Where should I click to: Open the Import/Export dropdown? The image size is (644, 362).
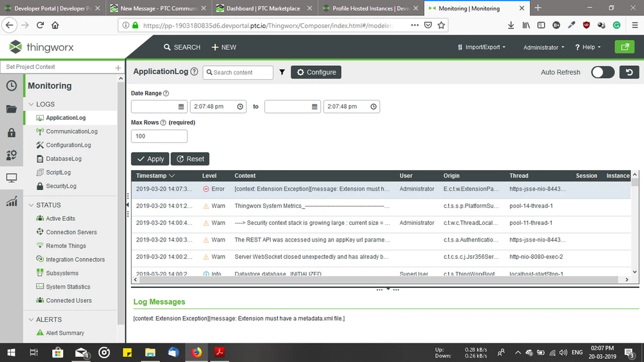(x=482, y=47)
